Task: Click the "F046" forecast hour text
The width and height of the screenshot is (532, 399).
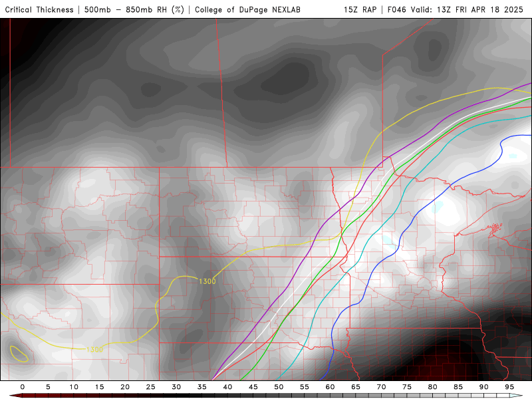Action: [x=396, y=9]
